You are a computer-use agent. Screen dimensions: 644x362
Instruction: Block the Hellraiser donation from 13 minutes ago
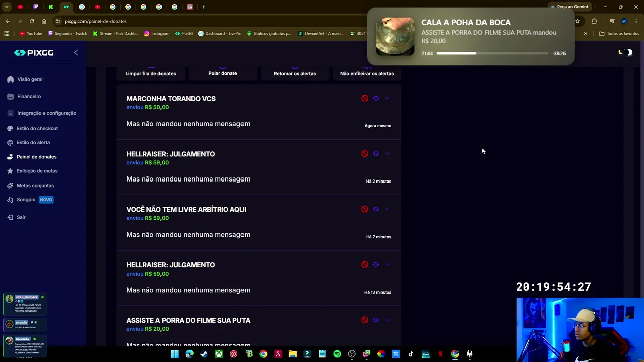(365, 264)
